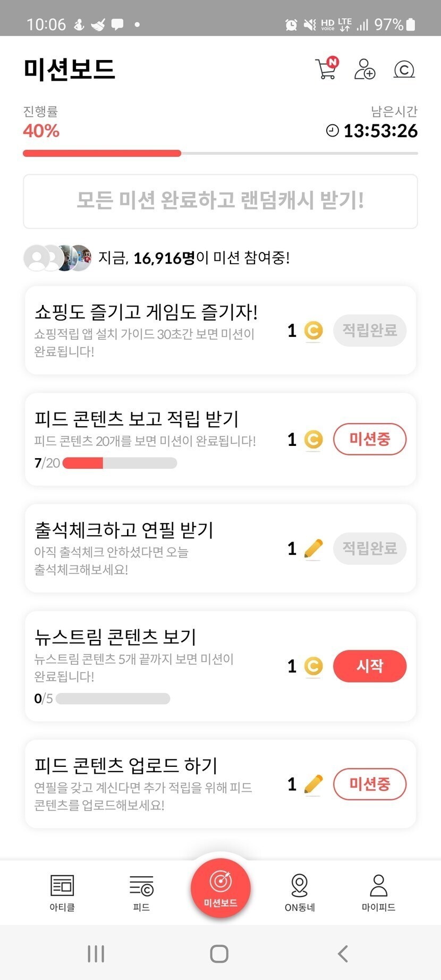Tap the 모든 미션 완료하고 랜덤캐시 받기 banner
The height and width of the screenshot is (980, 441).
click(220, 201)
